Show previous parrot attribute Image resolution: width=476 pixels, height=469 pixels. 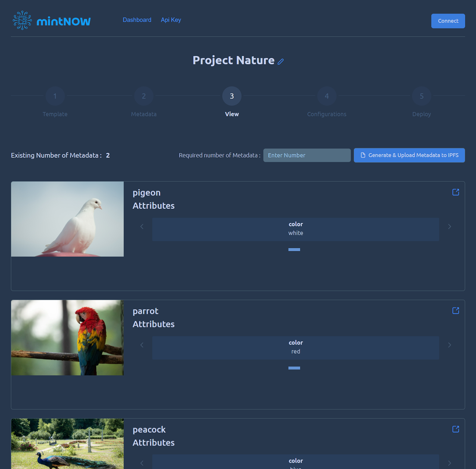(x=142, y=345)
